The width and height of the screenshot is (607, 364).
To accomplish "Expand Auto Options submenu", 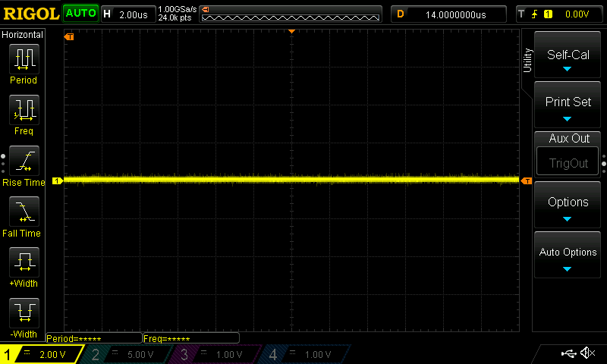I will click(568, 255).
